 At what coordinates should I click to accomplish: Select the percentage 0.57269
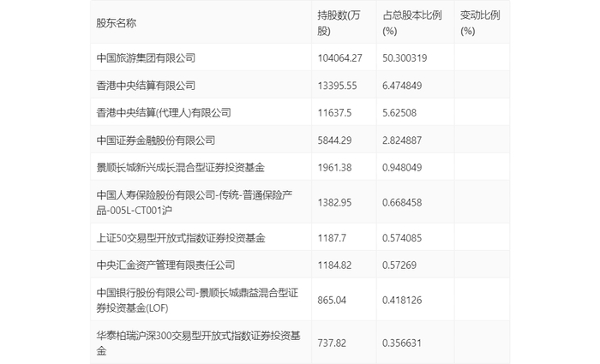tap(399, 266)
